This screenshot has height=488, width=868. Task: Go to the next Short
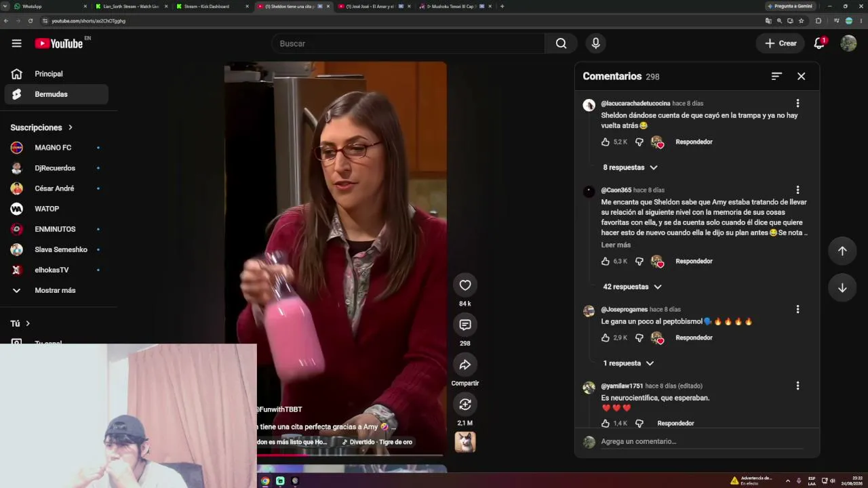(x=842, y=287)
